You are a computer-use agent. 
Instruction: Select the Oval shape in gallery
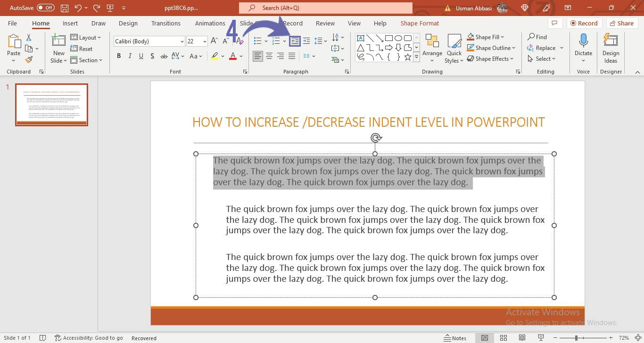coord(398,38)
